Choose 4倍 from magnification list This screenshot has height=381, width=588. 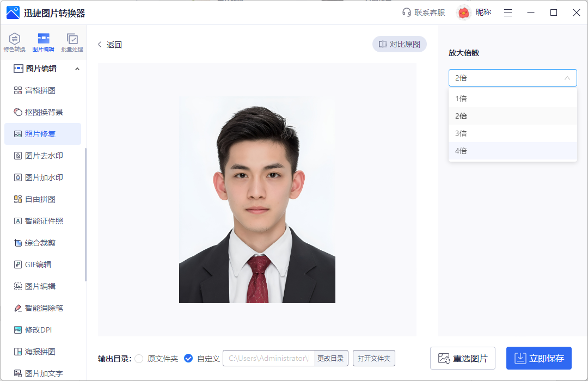click(513, 151)
